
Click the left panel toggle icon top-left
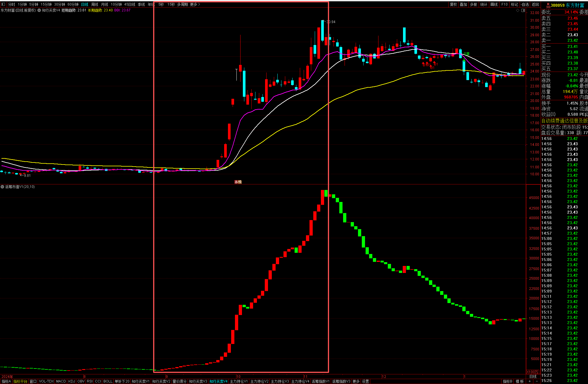tap(3, 4)
